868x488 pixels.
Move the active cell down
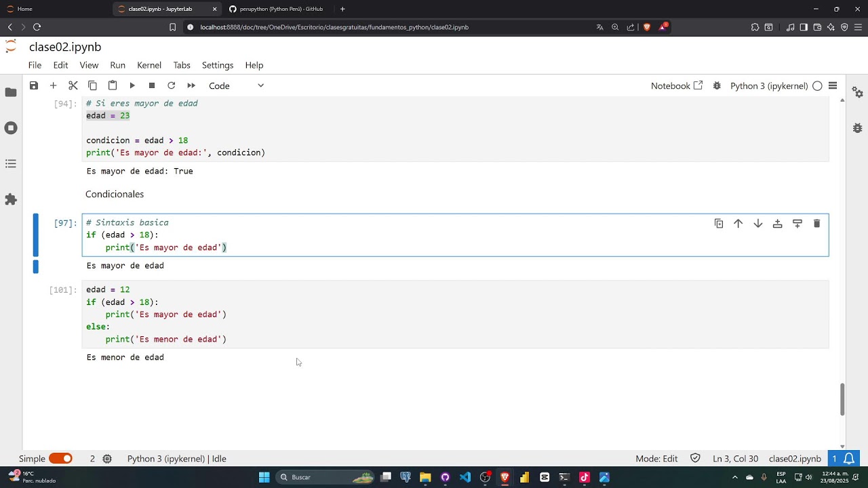[x=758, y=224]
